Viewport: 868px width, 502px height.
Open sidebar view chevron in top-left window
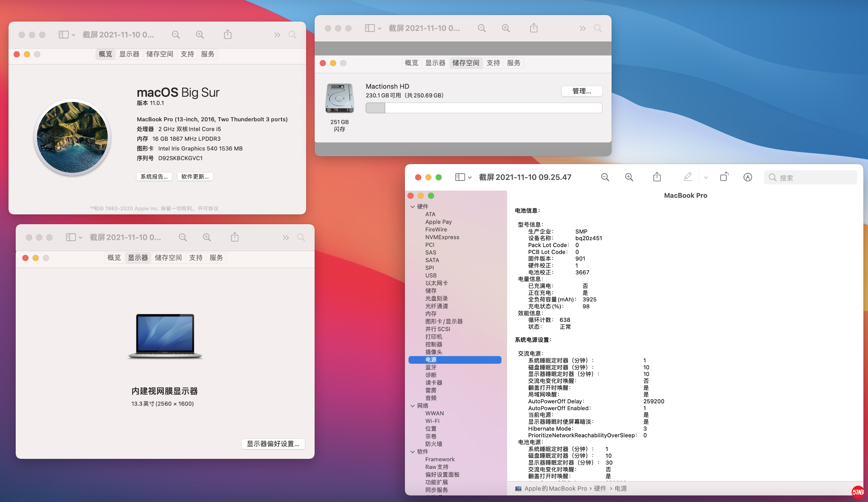(x=73, y=35)
